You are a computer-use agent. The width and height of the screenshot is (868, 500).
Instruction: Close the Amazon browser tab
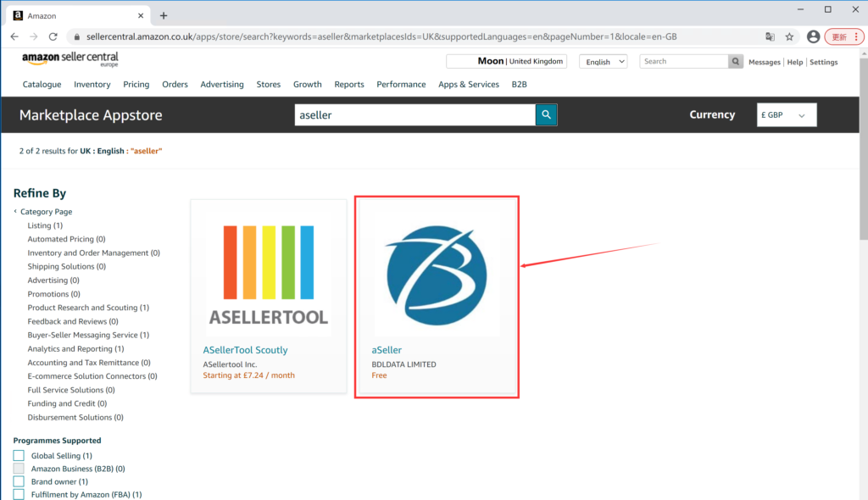coord(141,15)
